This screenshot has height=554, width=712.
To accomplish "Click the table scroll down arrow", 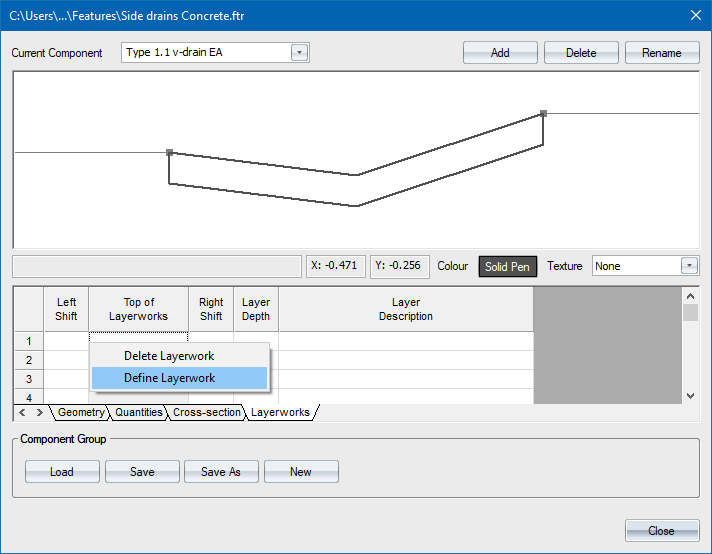I will pyautogui.click(x=690, y=396).
